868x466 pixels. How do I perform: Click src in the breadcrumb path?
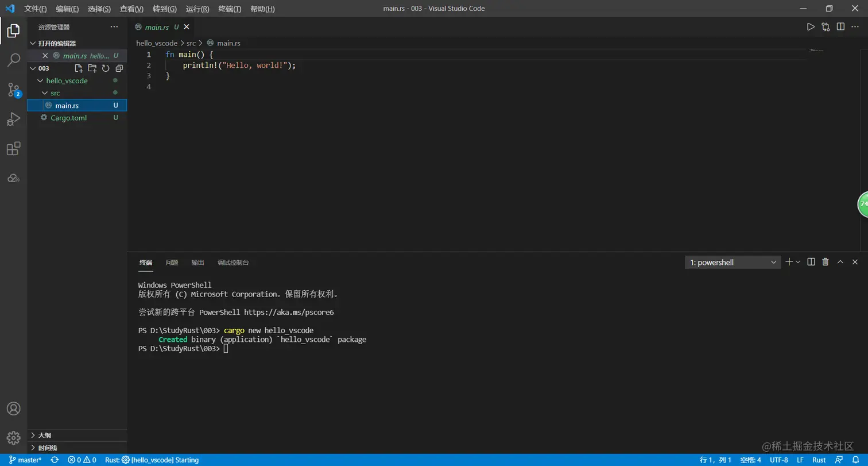191,43
